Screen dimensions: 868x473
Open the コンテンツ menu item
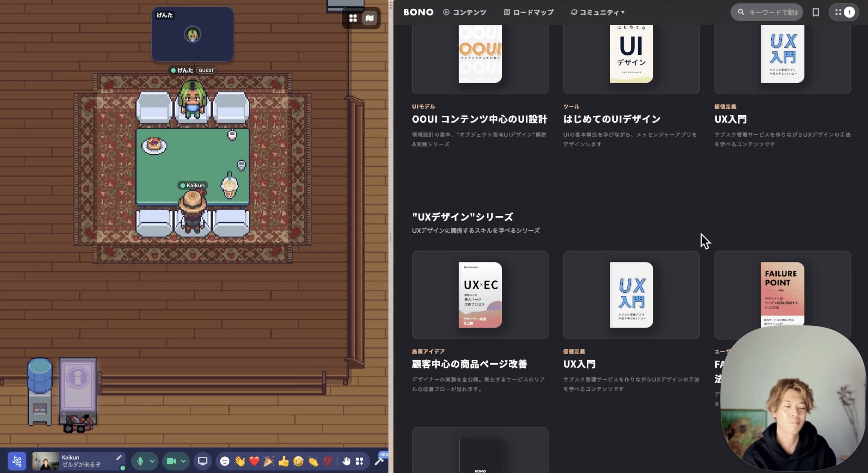(x=465, y=12)
